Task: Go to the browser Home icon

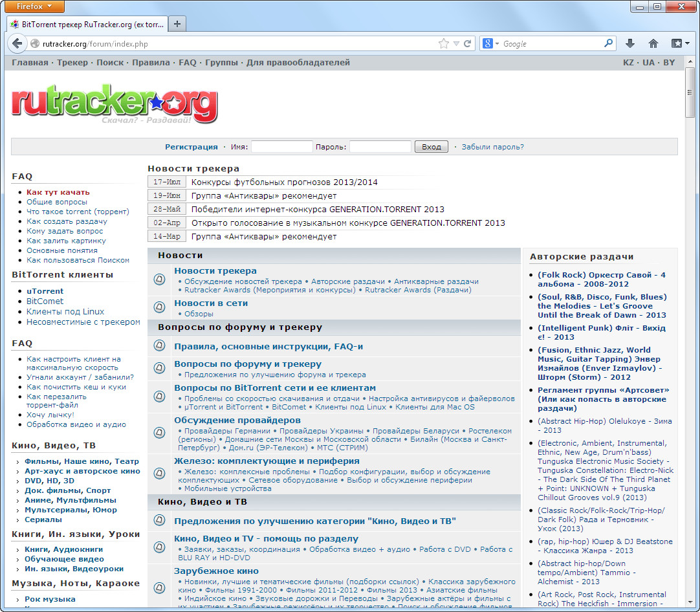Action: (653, 43)
